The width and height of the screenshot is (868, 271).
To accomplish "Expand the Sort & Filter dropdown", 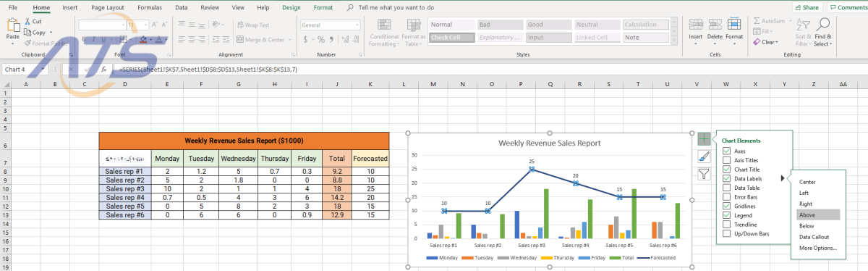I will pyautogui.click(x=803, y=32).
